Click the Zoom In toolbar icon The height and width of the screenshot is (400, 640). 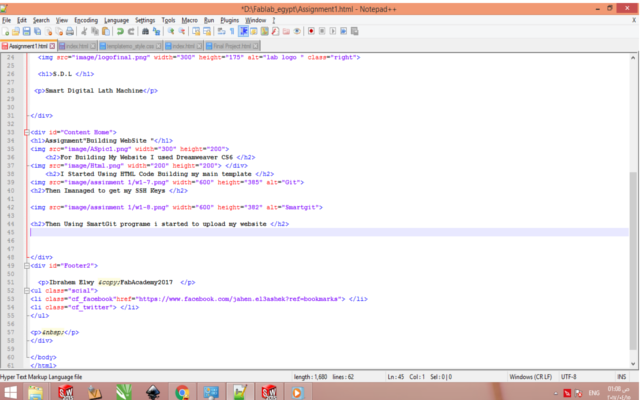pyautogui.click(x=171, y=31)
